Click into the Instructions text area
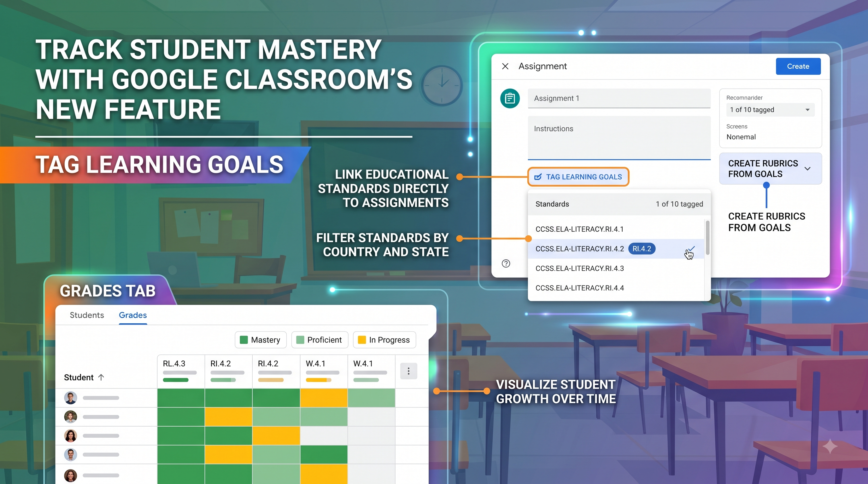This screenshot has height=484, width=868. point(619,138)
